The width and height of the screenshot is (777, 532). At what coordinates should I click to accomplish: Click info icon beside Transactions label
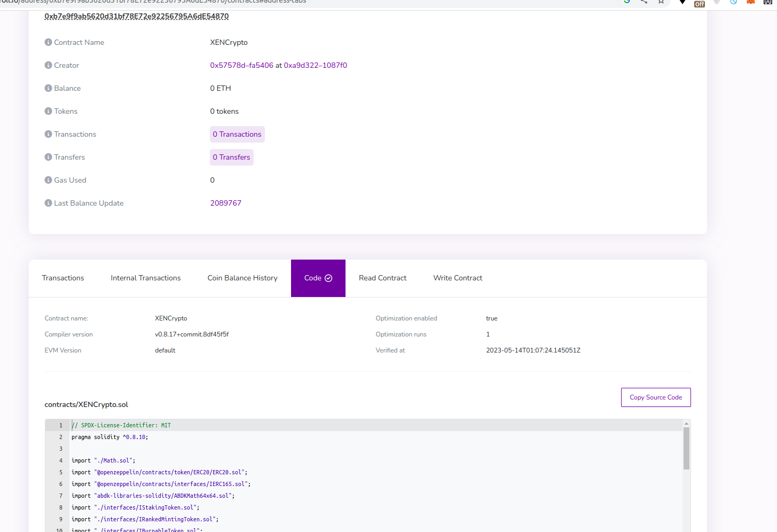[48, 134]
